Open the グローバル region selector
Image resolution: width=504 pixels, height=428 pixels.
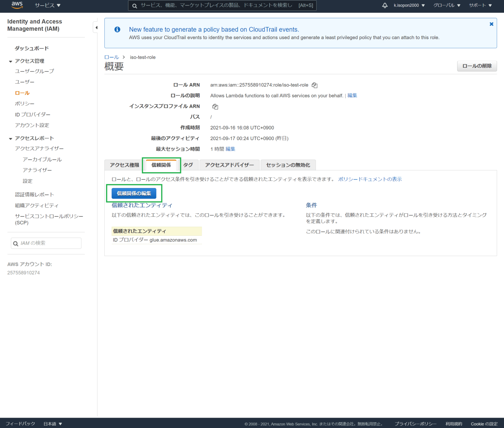pos(446,5)
